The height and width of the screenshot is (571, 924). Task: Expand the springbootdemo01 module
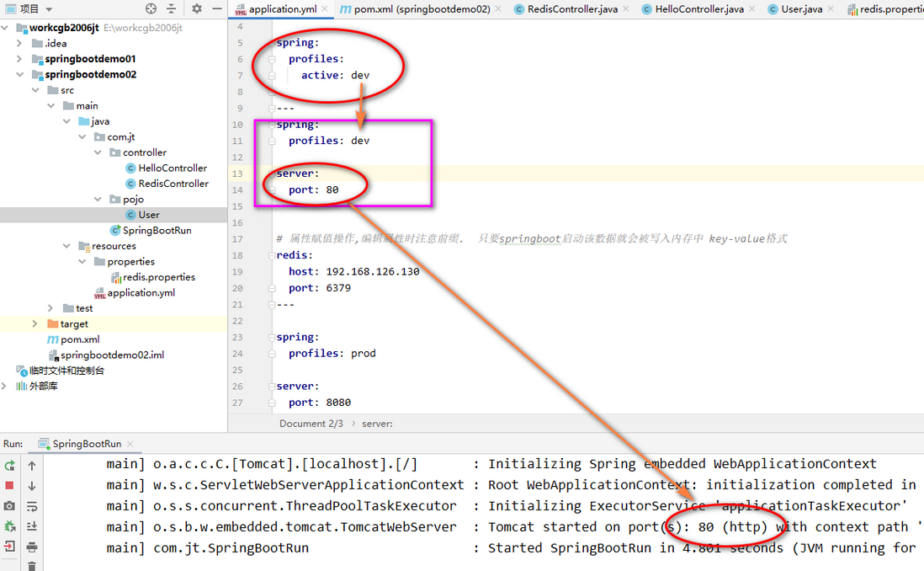click(x=19, y=58)
